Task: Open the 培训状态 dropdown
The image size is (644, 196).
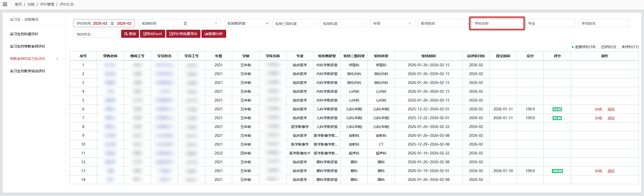Action: (x=96, y=34)
